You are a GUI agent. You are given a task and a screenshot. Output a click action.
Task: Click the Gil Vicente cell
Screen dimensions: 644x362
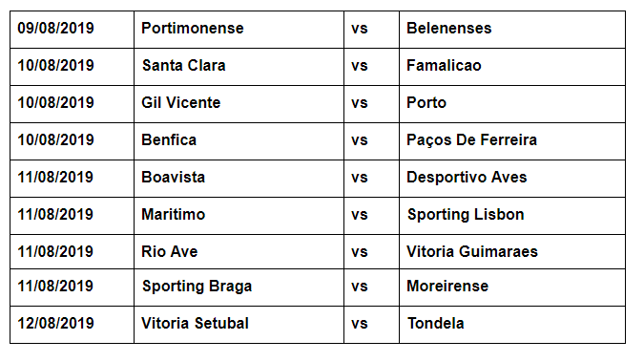click(239, 104)
